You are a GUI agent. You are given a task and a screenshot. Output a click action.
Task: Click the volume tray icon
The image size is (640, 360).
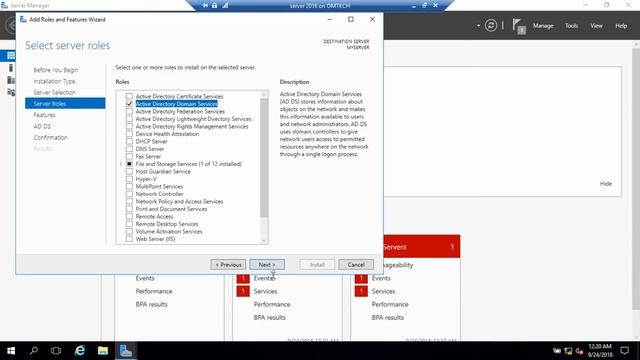[579, 351]
